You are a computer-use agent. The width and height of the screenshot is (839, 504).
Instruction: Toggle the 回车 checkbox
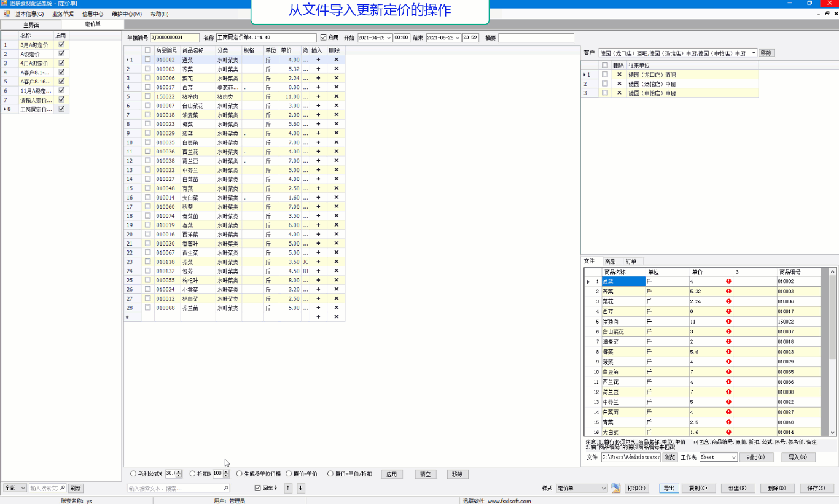tap(257, 488)
